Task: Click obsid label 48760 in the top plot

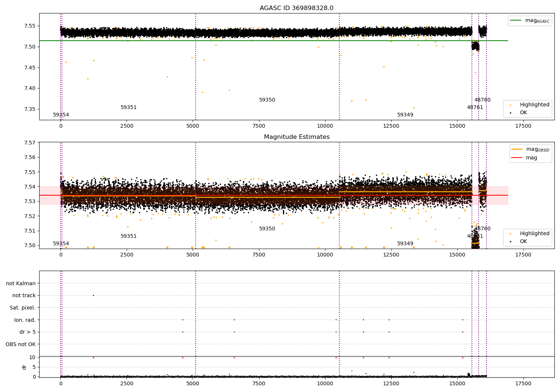Action: (x=482, y=100)
